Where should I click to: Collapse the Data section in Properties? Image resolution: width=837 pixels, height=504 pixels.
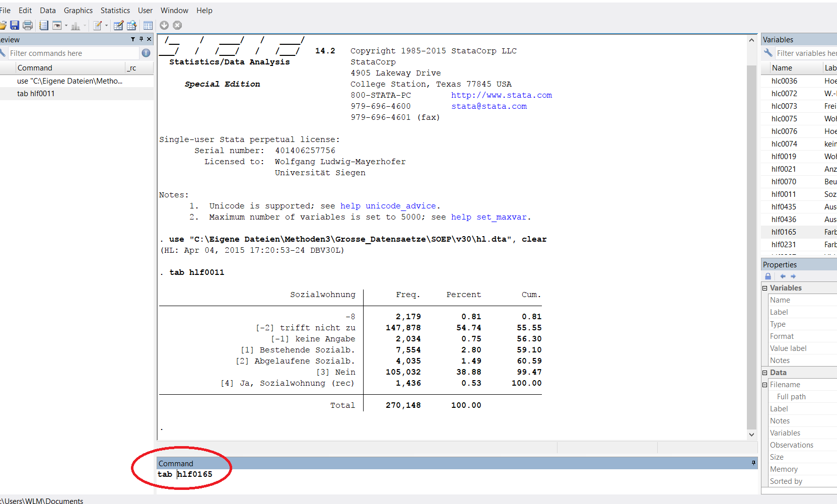(x=764, y=373)
